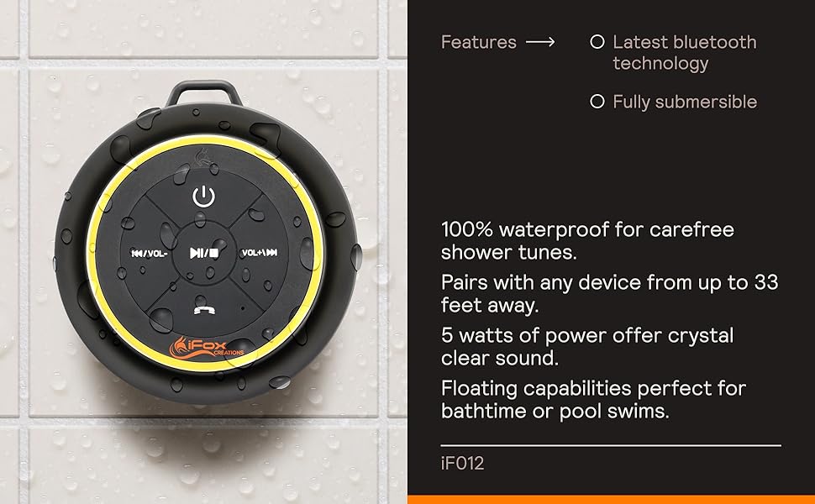Click the embossed fox emblem above power button
The height and width of the screenshot is (504, 815).
click(202, 159)
